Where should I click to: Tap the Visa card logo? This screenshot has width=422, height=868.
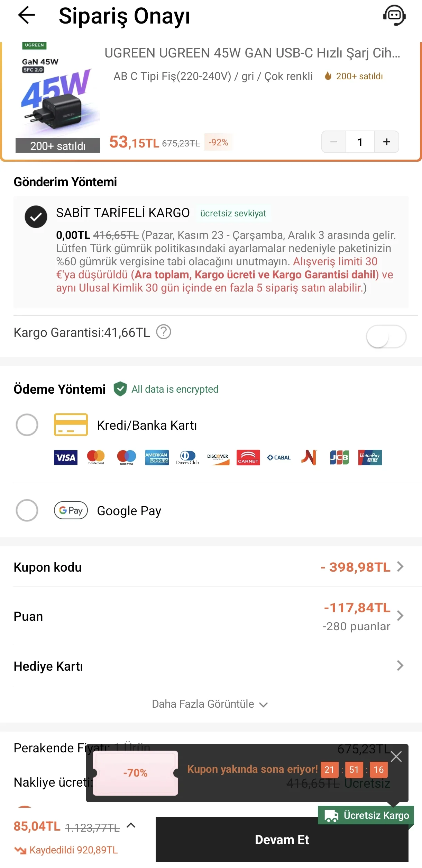coord(66,457)
